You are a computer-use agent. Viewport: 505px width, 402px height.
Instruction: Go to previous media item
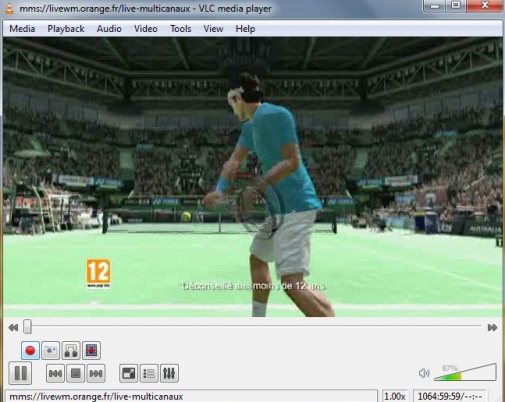(x=55, y=373)
